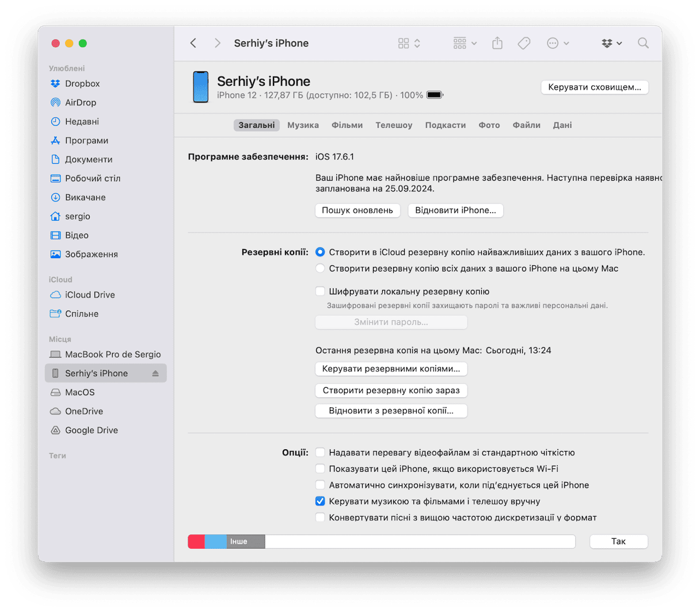Select MacBook Pro de Sergio
Viewport: 700px width, 612px height.
pos(105,354)
